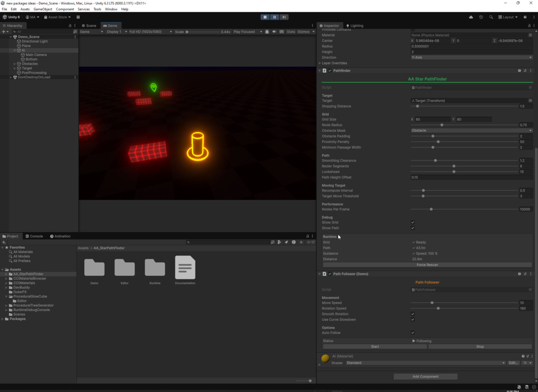Image resolution: width=538 pixels, height=392 pixels.
Task: Step forward one frame
Action: [x=284, y=17]
